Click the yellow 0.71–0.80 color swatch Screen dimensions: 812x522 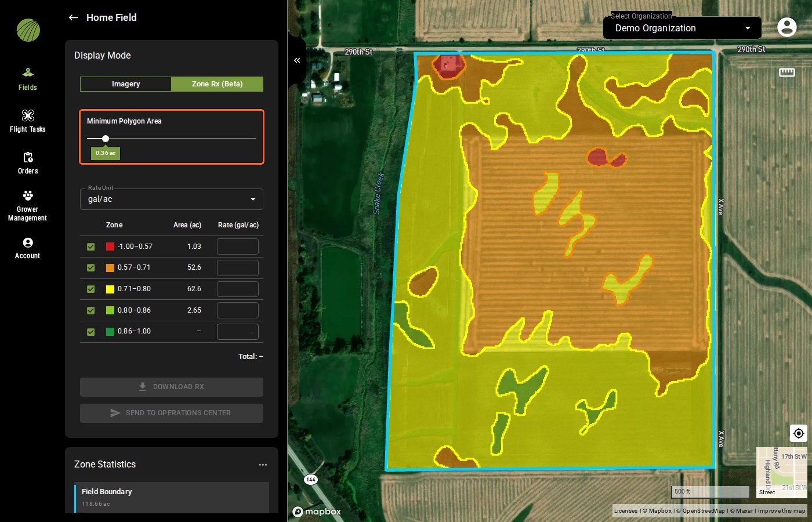[x=110, y=289]
